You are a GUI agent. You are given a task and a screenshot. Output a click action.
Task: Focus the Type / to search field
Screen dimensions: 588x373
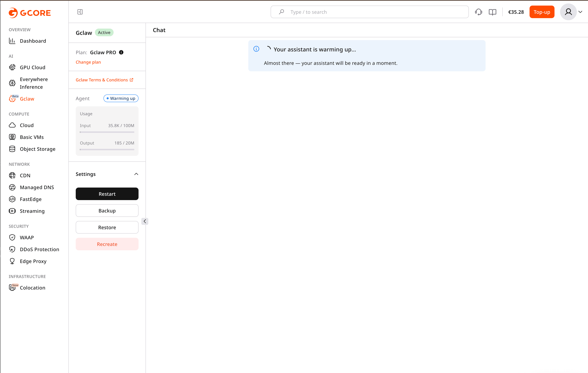tap(369, 12)
